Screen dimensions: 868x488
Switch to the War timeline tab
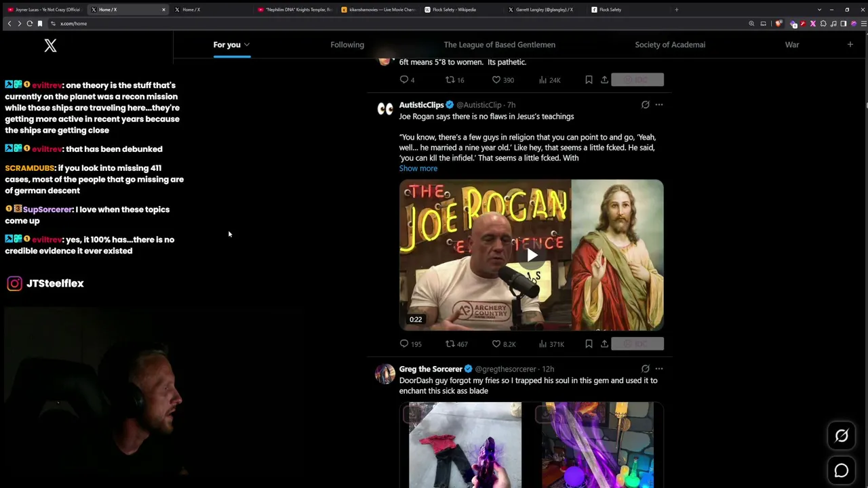792,45
